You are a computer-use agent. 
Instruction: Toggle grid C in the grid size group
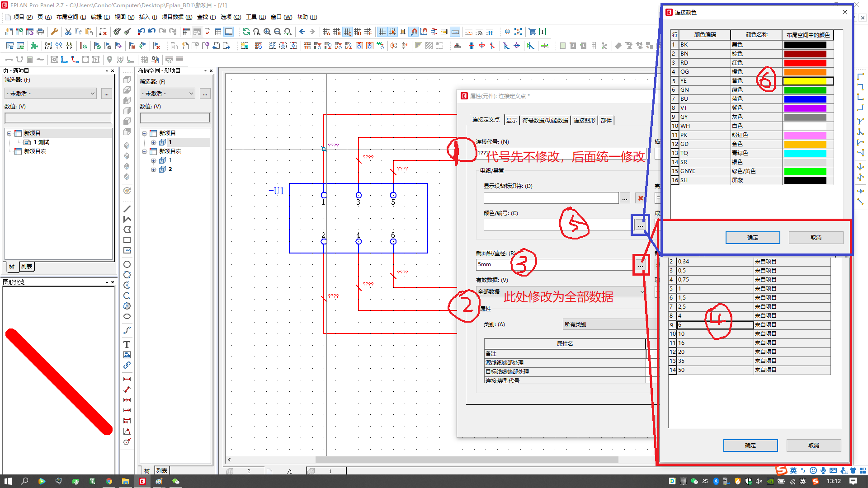coord(347,32)
